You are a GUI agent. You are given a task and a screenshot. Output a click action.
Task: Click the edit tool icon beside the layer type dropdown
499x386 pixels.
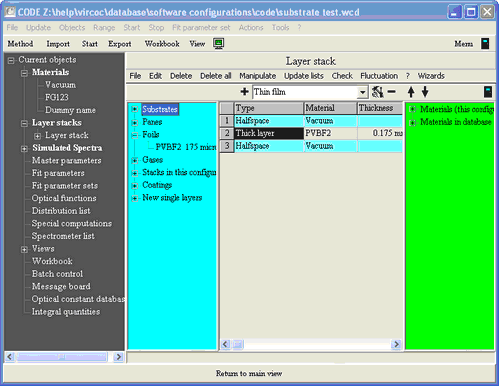378,92
